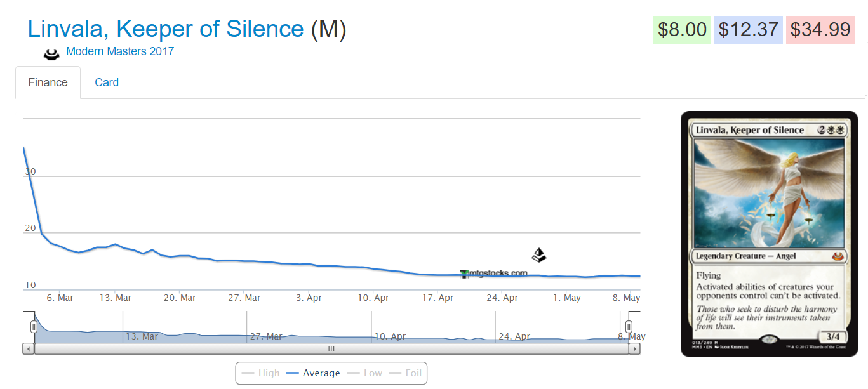Toggle the Average series in the chart legend
Screen dimensions: 868x389
click(x=313, y=373)
